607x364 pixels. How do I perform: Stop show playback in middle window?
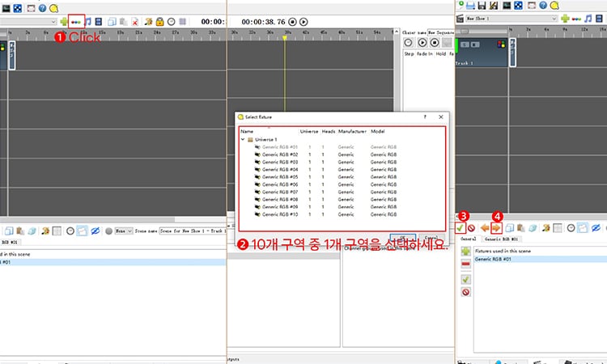coord(293,22)
